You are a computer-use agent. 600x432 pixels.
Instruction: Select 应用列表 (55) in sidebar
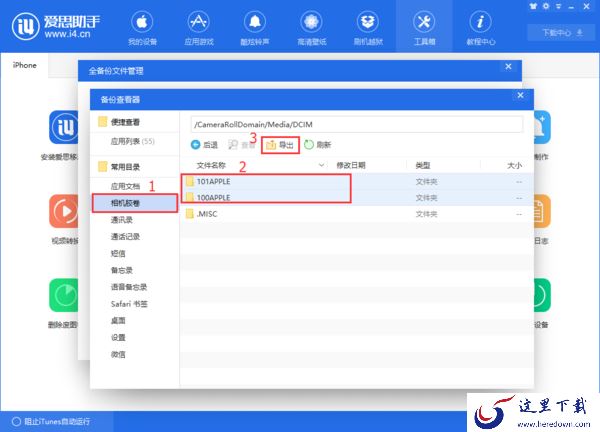pyautogui.click(x=132, y=142)
